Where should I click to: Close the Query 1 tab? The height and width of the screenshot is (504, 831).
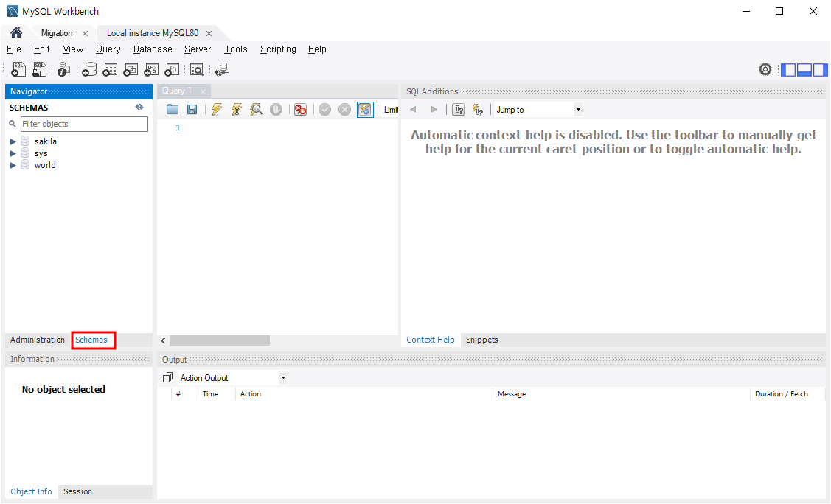tap(203, 91)
